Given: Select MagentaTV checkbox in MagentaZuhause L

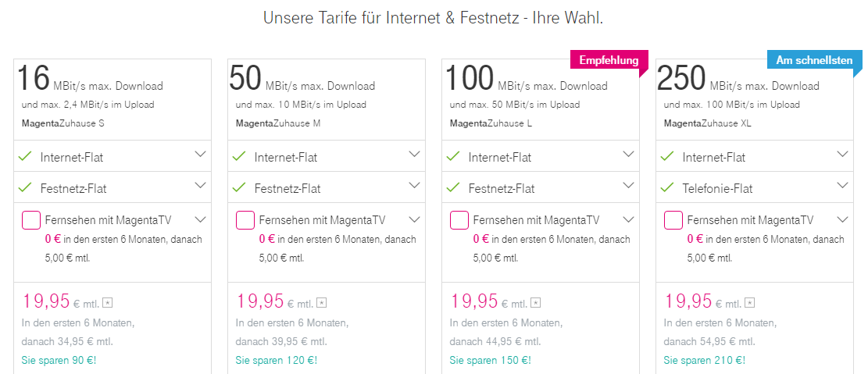Looking at the screenshot, I should 459,219.
